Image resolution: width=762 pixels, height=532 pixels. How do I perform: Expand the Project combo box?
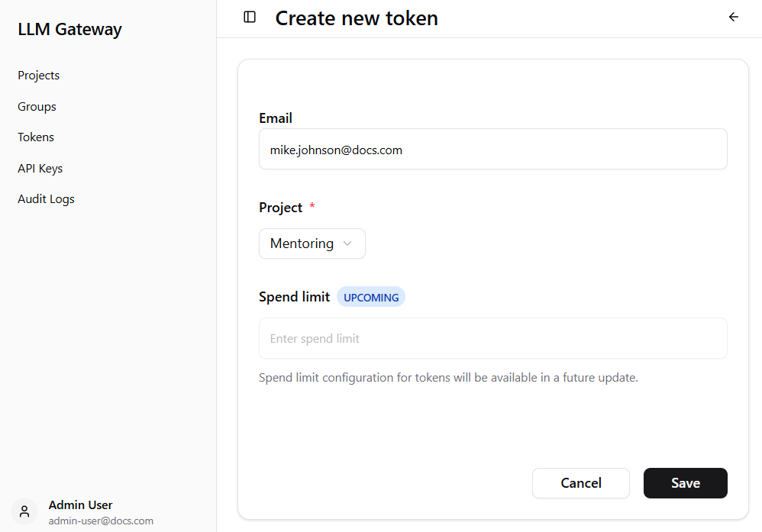point(312,243)
